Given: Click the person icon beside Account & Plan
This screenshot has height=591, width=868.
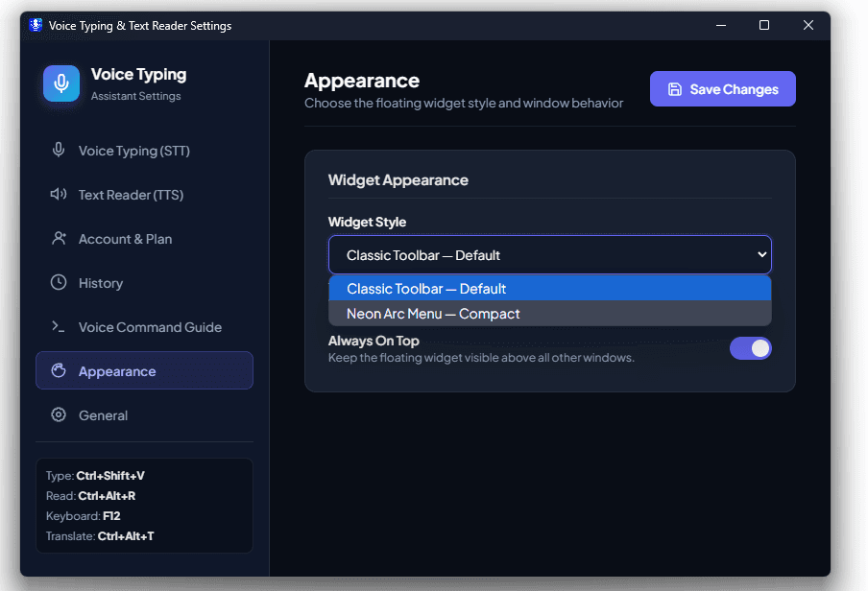Looking at the screenshot, I should [x=59, y=239].
